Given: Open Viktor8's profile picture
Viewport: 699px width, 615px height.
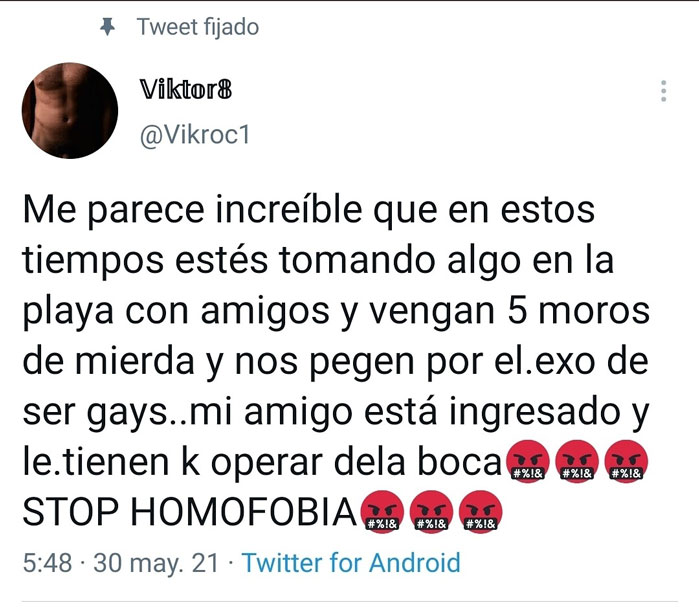Looking at the screenshot, I should [x=70, y=111].
